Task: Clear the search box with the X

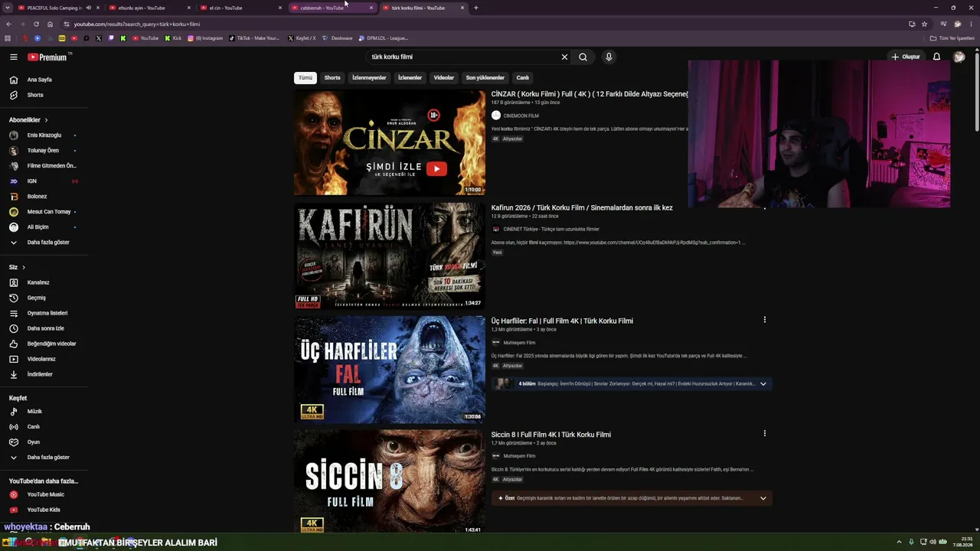Action: (564, 57)
